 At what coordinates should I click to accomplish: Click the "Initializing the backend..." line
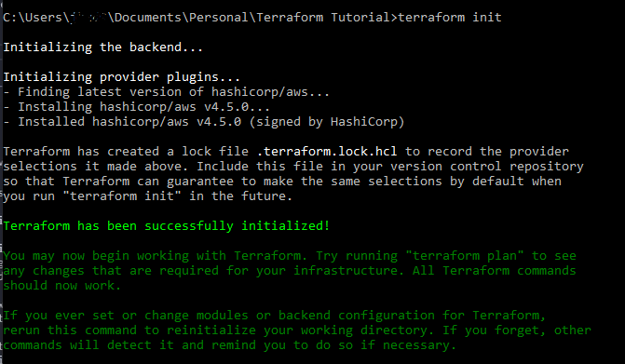pos(103,47)
